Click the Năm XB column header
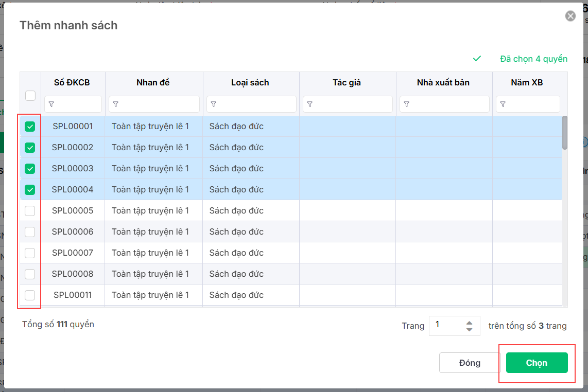Viewport: 588px width, 392px height. pos(527,82)
